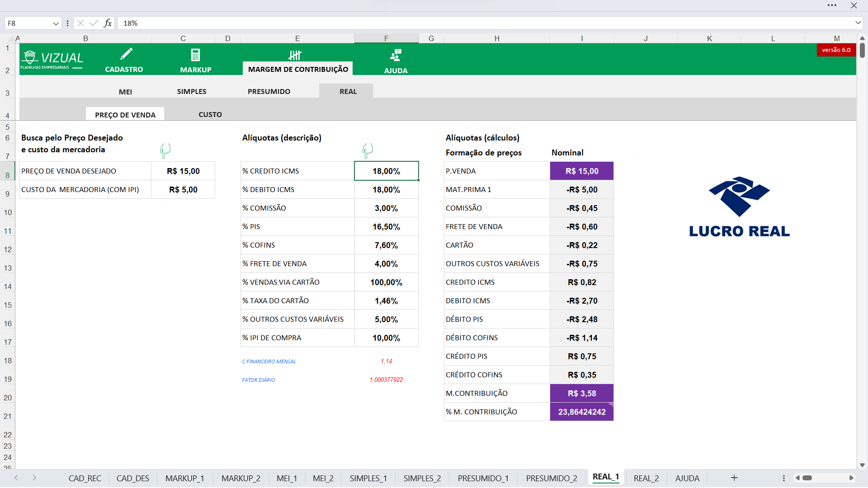The width and height of the screenshot is (868, 488).
Task: Confirm the entry with the formula bar checkmark
Action: click(94, 23)
